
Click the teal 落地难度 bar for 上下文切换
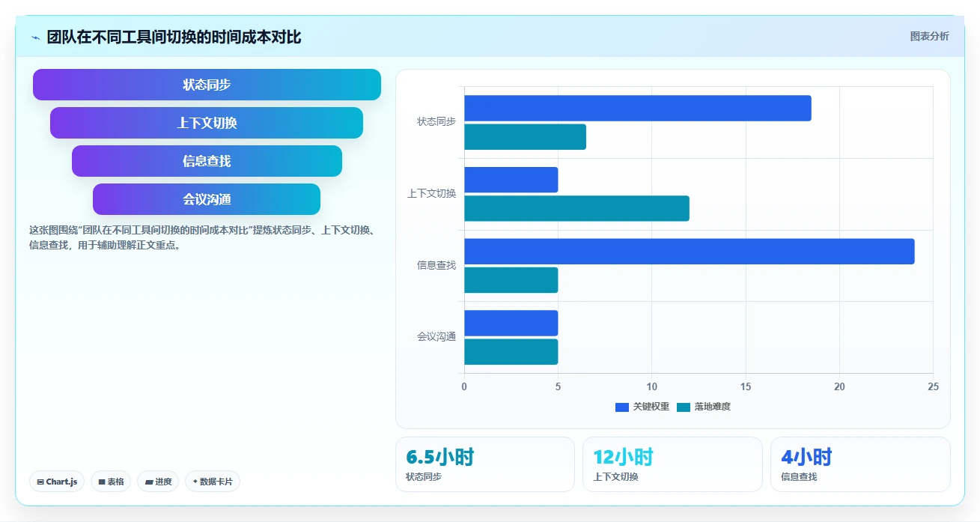pyautogui.click(x=576, y=208)
